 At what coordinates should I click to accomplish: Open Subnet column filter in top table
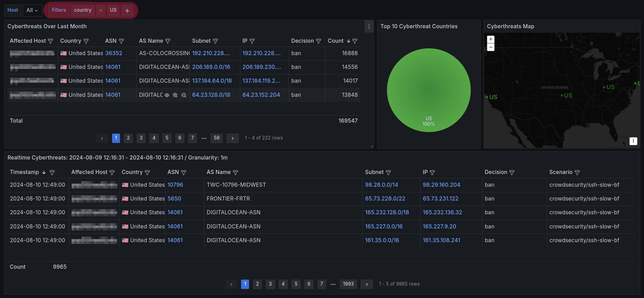(x=215, y=41)
